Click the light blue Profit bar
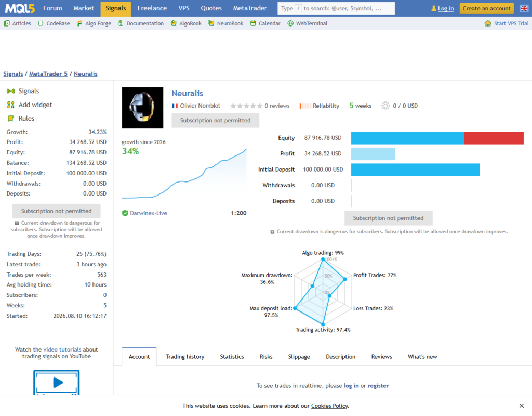532x416 pixels. click(x=373, y=154)
